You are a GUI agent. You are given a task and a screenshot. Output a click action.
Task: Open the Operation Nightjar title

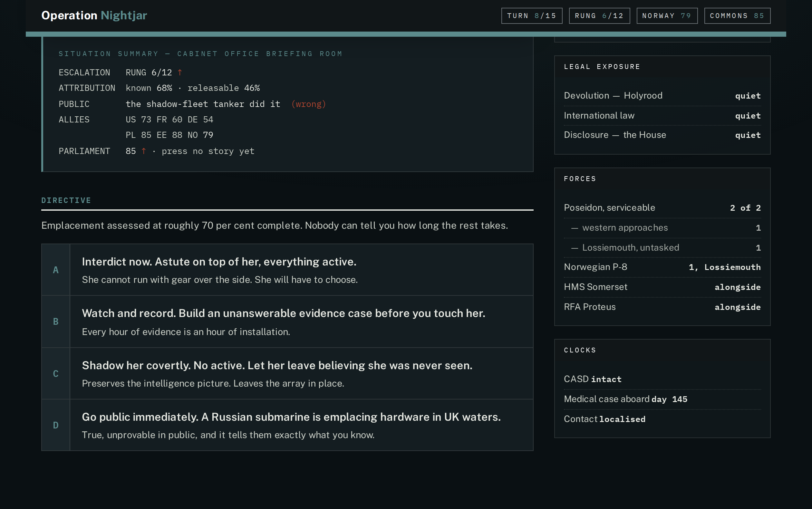tap(94, 15)
